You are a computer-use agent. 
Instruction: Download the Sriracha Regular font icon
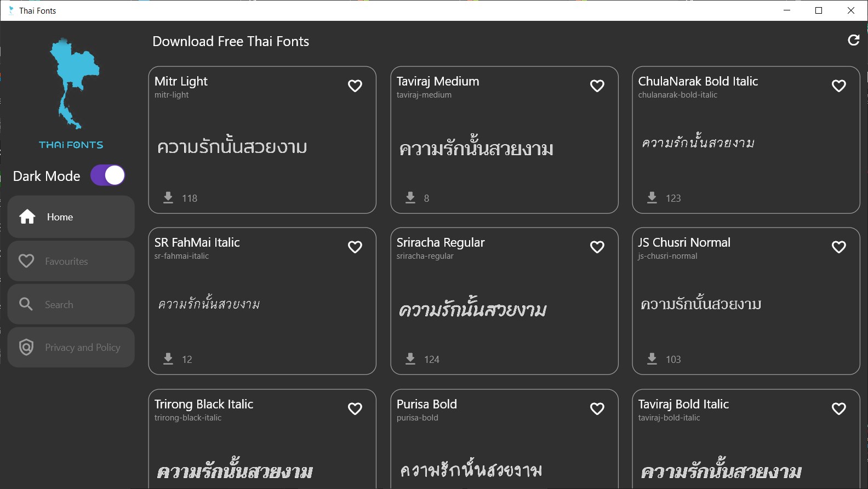410,359
